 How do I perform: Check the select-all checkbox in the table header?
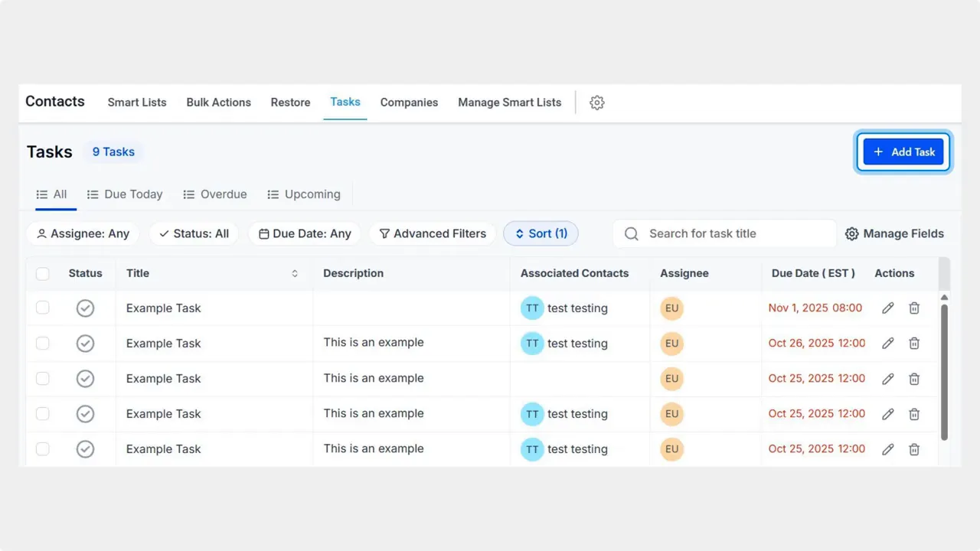42,273
